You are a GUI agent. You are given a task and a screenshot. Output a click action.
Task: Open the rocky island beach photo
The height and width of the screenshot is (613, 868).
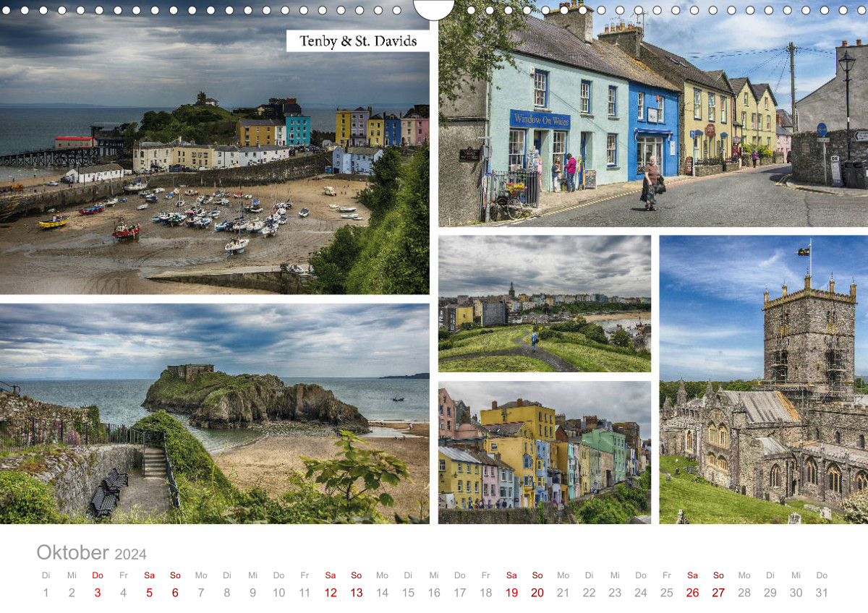coord(214,413)
